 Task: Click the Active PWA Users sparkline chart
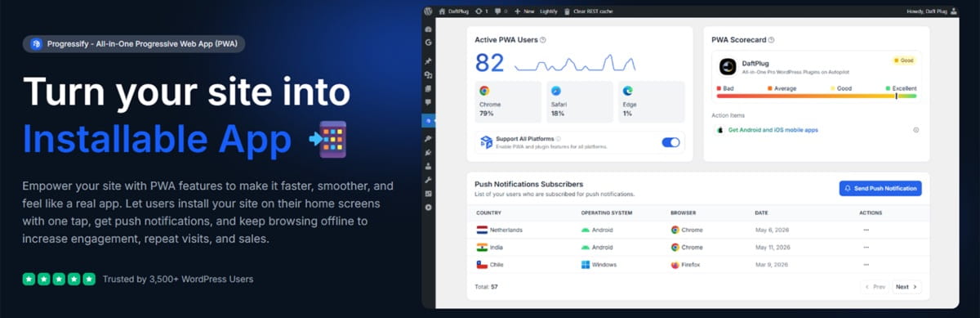click(x=575, y=62)
